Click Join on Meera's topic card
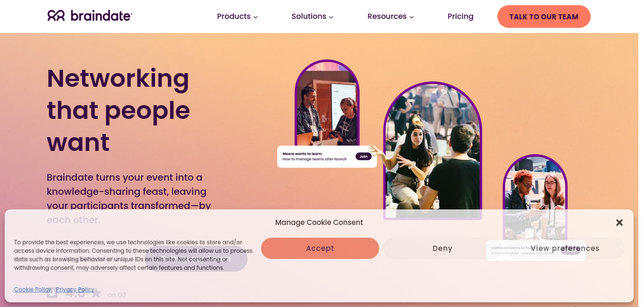Screen dimensions: 644x307 pos(363,157)
